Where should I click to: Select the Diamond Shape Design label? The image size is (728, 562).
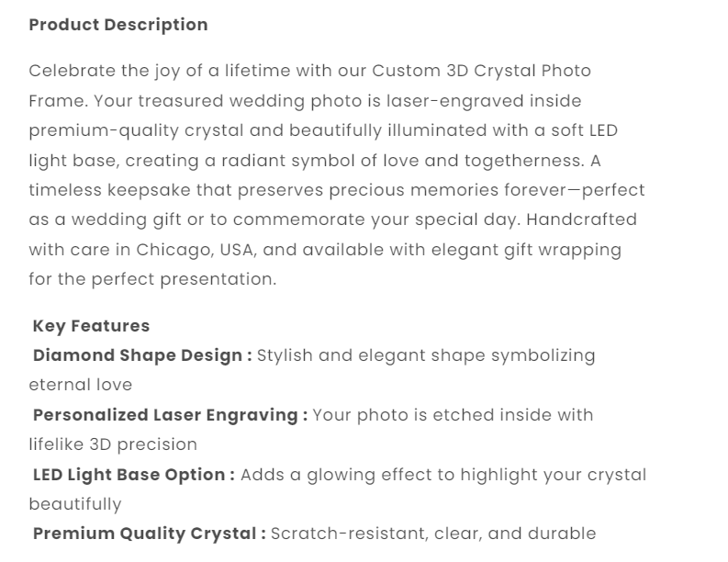pos(142,355)
